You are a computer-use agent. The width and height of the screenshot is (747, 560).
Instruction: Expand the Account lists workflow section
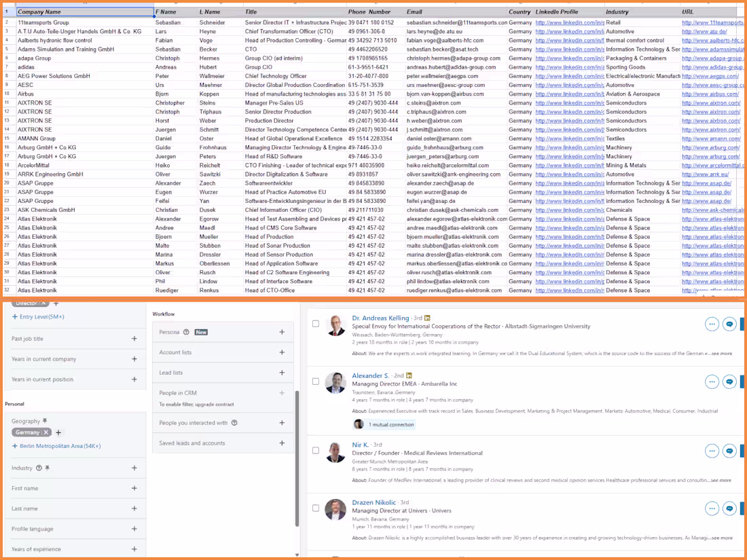282,352
